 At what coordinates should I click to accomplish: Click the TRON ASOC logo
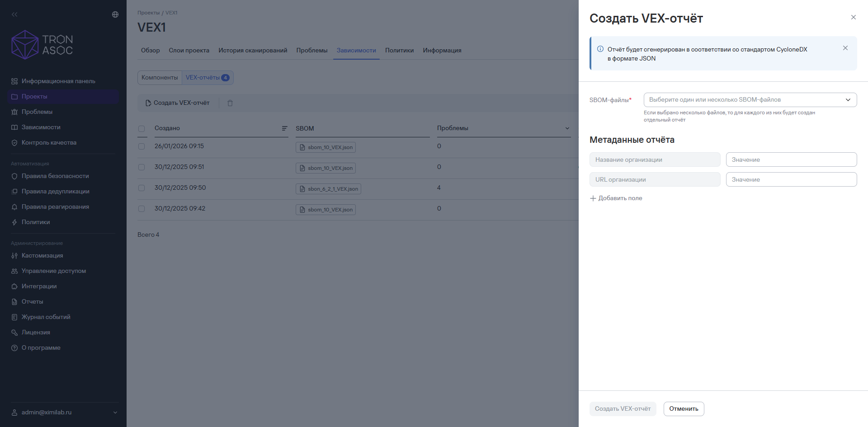coord(42,45)
